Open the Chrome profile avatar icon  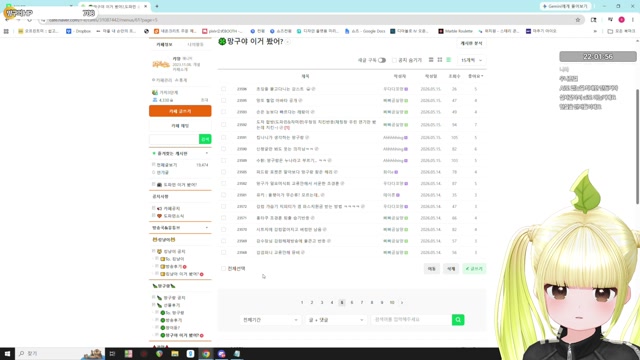click(621, 20)
